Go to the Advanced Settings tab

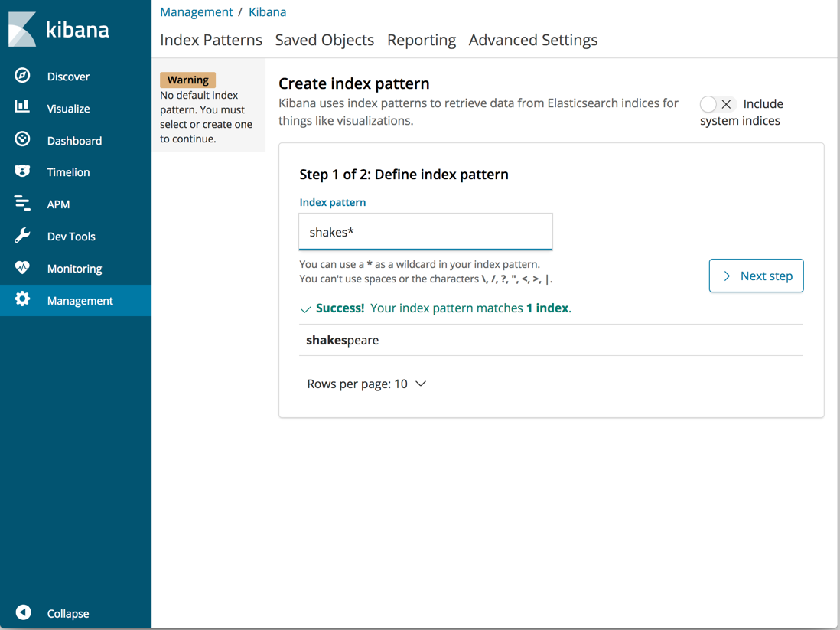(x=532, y=40)
